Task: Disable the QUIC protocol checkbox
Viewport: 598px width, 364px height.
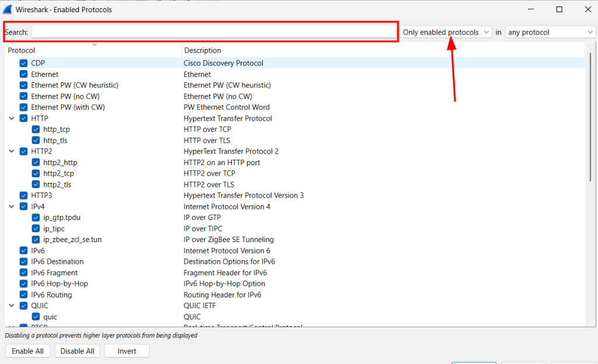Action: 23,306
